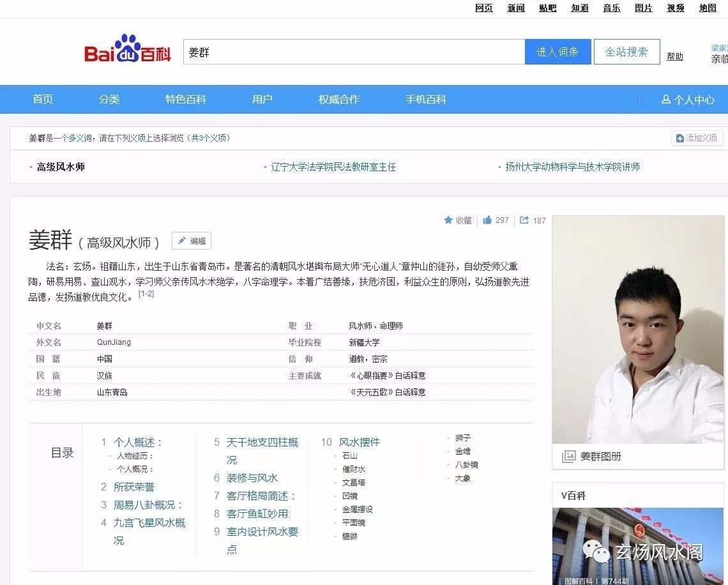The height and width of the screenshot is (585, 728).
Task: Jump to section 8 客厅鱼缸妙用
Action: pos(259,513)
